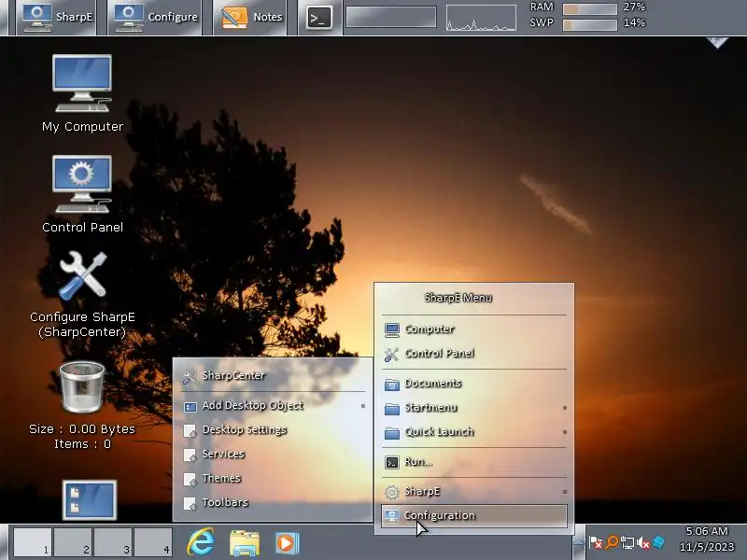Open the file explorer folder icon in the bottom bar
This screenshot has width=747, height=560.
(245, 543)
